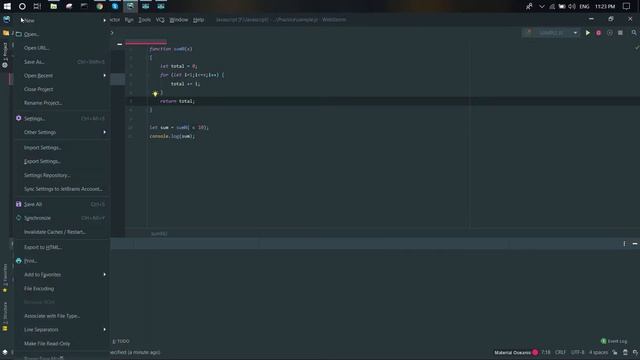Click the Open folder icon in the menu
Viewport: 640px width, 360px height.
pyautogui.click(x=19, y=34)
